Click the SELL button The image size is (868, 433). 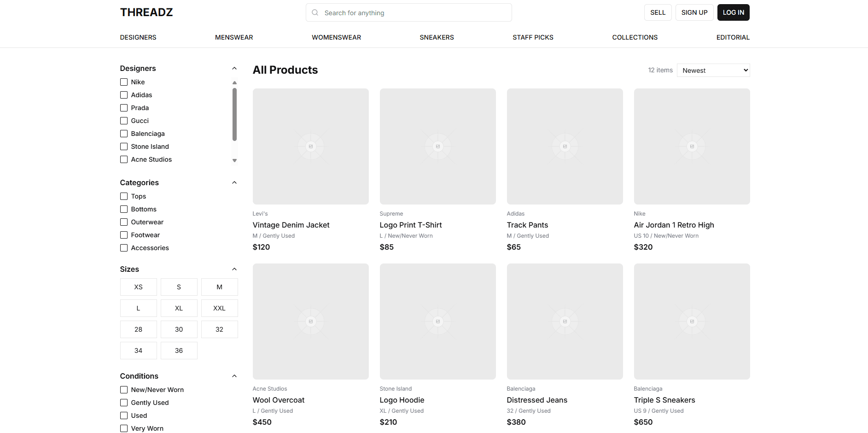(x=658, y=12)
